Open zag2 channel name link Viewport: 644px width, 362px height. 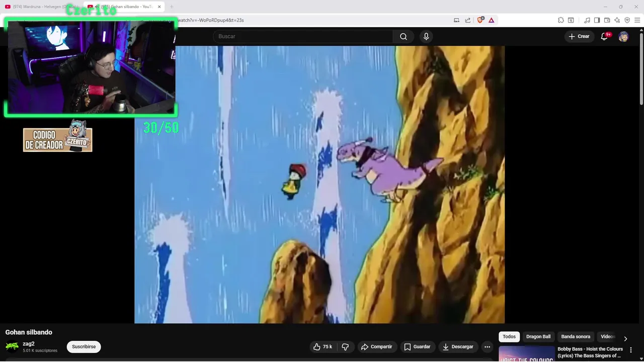coord(29,344)
